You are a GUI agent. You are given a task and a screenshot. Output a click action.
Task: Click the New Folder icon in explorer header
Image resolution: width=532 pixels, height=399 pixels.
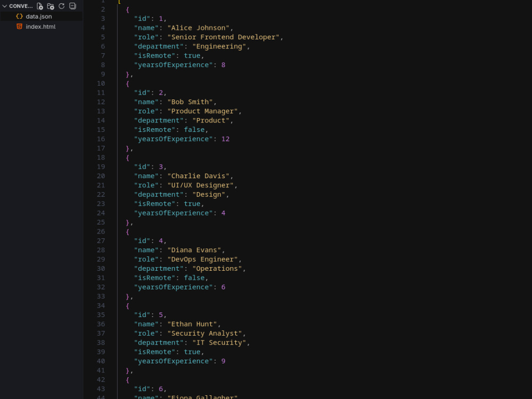(x=51, y=6)
